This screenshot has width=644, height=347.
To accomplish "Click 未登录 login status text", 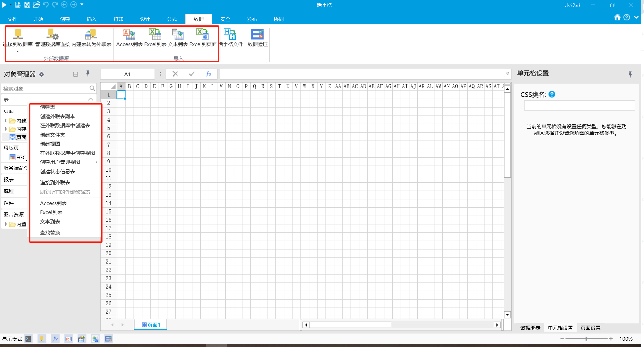I will point(573,5).
